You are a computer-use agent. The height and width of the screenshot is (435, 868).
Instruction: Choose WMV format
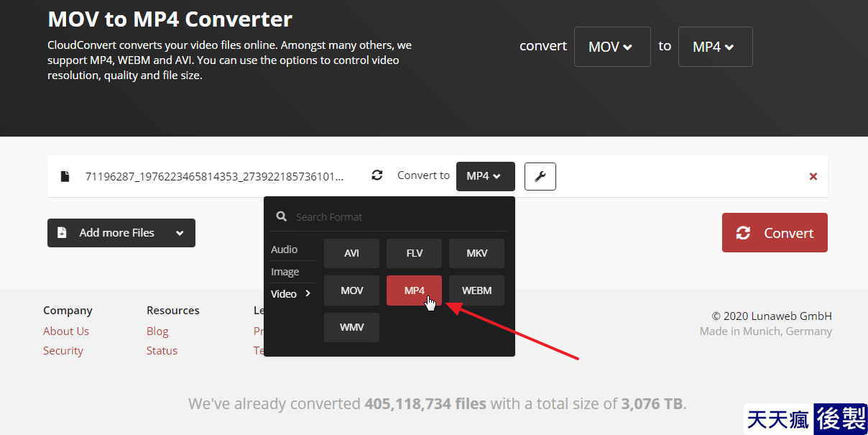(351, 327)
